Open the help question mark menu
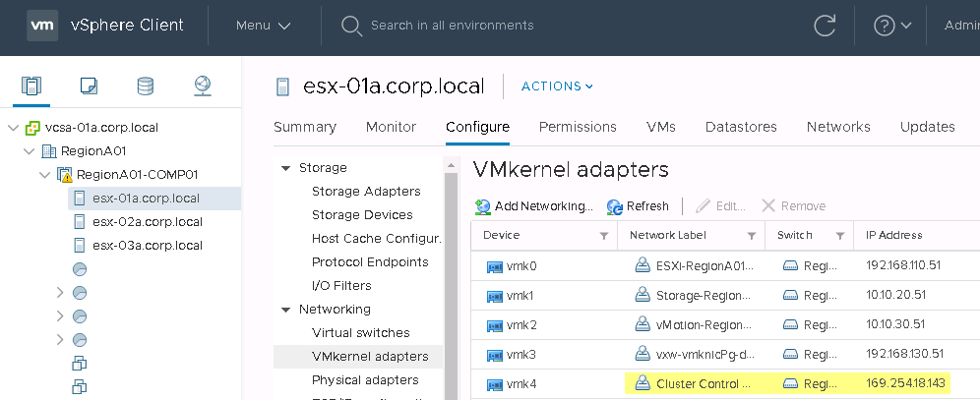 [891, 26]
